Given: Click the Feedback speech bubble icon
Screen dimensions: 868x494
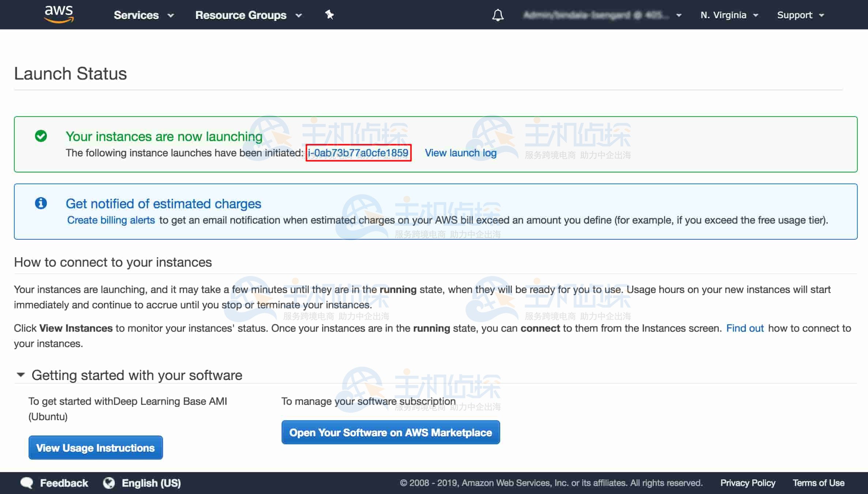Looking at the screenshot, I should click(27, 483).
